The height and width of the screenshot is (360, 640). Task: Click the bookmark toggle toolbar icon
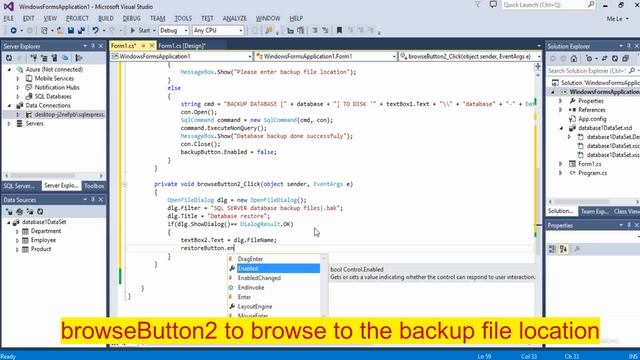(x=339, y=31)
